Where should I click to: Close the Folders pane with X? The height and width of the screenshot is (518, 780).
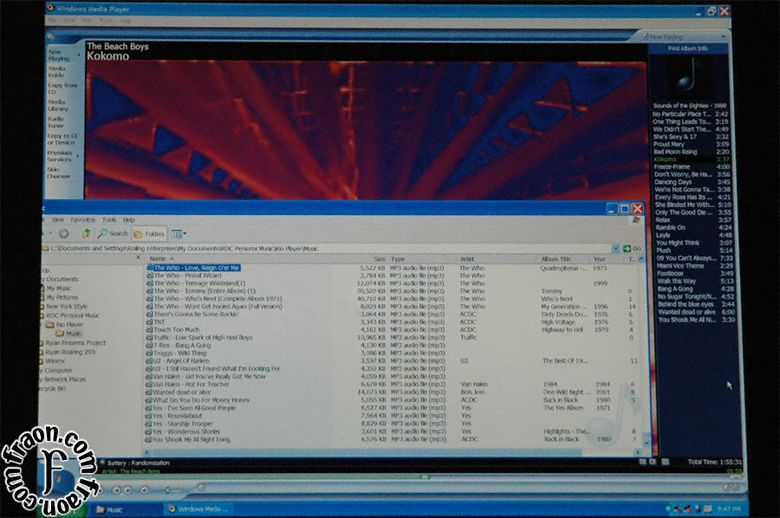point(138,258)
